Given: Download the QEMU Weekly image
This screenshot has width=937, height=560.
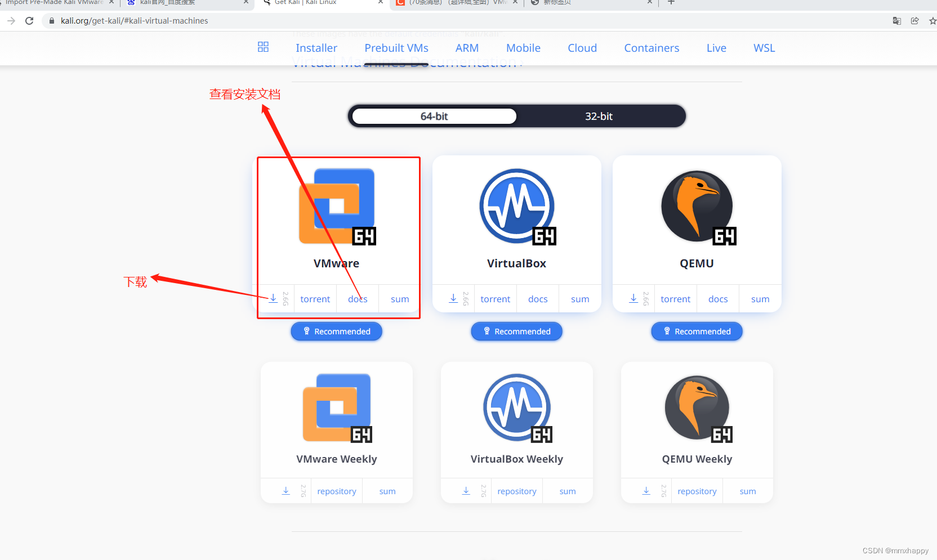Looking at the screenshot, I should coord(646,491).
